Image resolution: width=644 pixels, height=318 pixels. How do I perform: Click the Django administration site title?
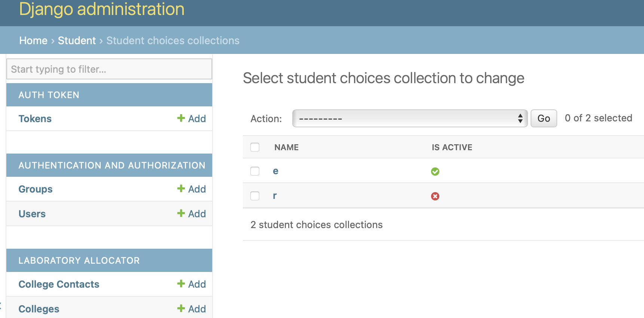point(102,9)
